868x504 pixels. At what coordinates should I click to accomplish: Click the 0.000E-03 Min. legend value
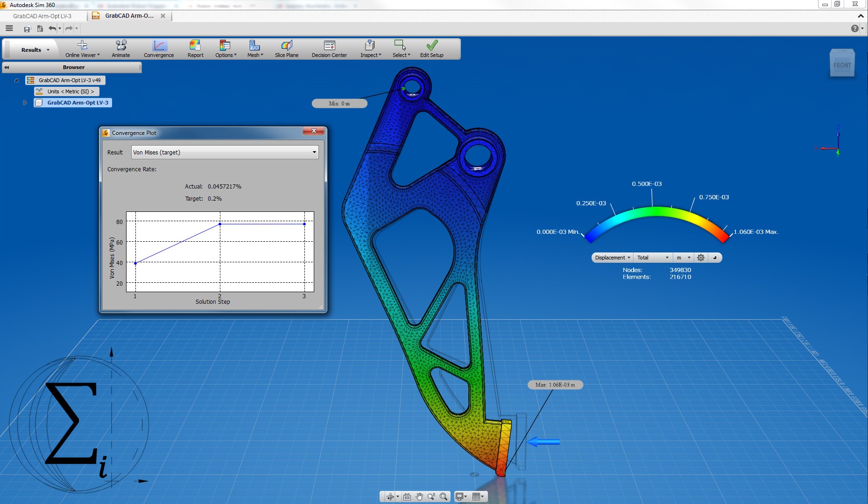tap(558, 232)
